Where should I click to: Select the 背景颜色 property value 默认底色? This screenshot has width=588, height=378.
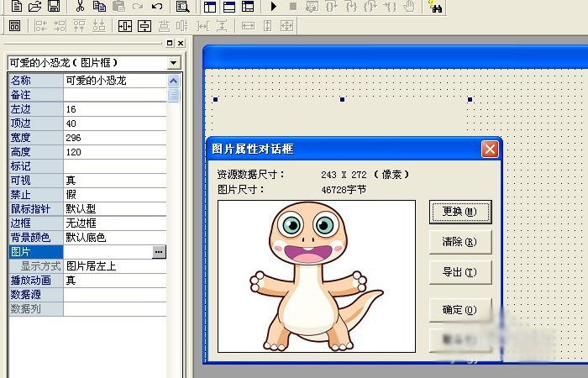(x=115, y=238)
